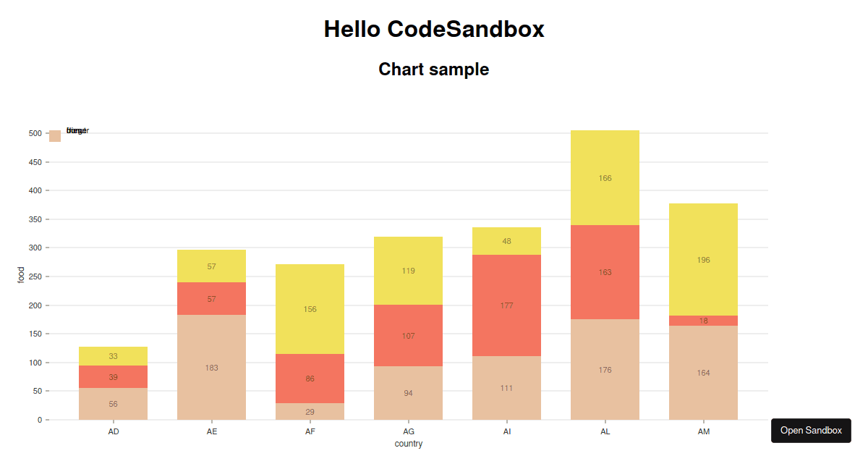Click the country axis title
868x456 pixels.
[408, 443]
